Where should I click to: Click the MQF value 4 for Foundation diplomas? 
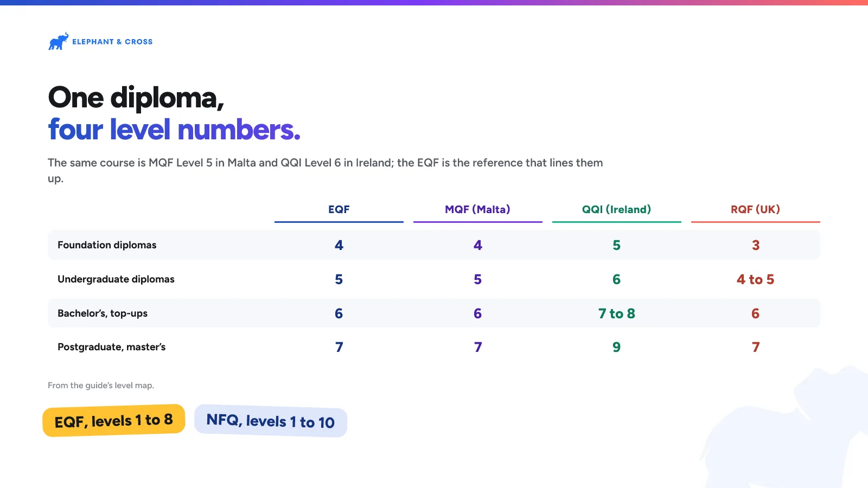click(x=478, y=245)
